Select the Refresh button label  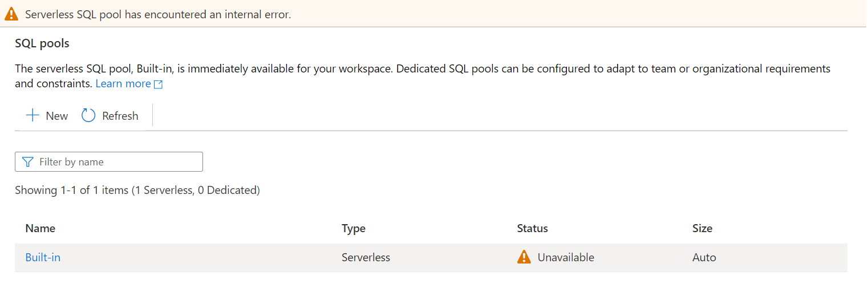point(120,116)
